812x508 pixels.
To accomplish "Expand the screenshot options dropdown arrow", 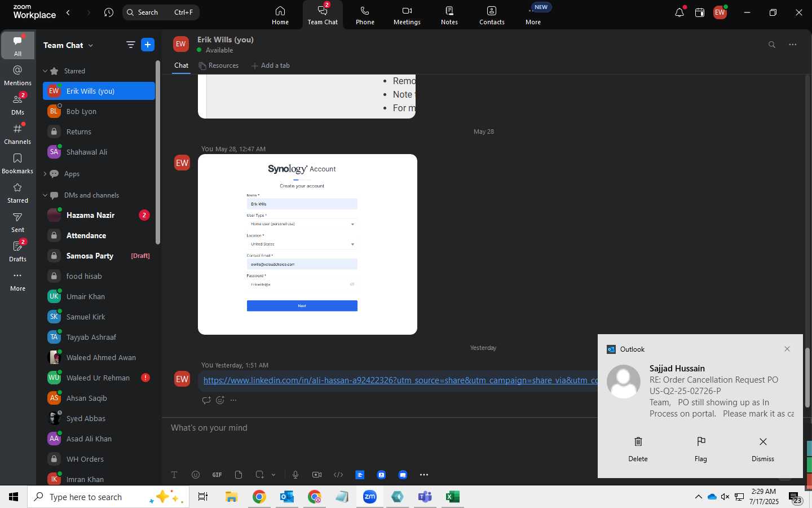I will click(x=273, y=475).
